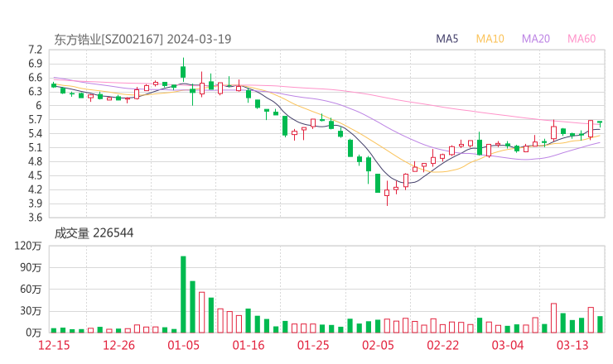The image size is (613, 364).
Task: Click the 12-26 date label
Action: point(118,345)
